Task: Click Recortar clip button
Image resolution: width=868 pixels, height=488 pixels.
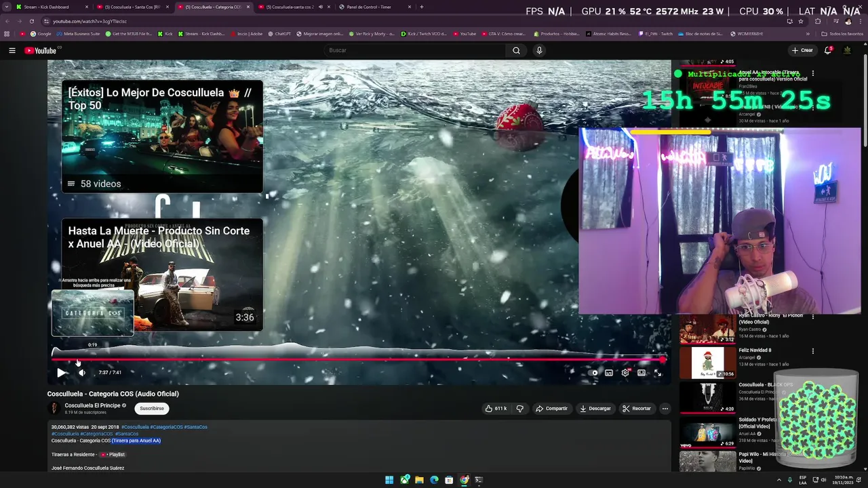Action: click(636, 409)
